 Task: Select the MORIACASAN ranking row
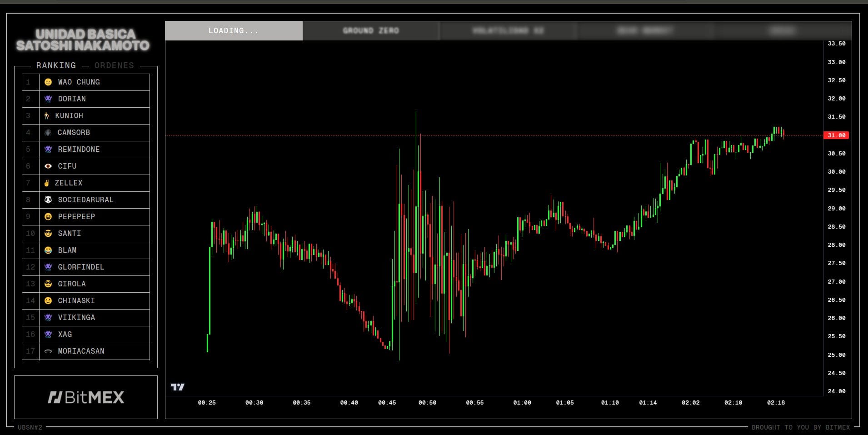click(81, 351)
